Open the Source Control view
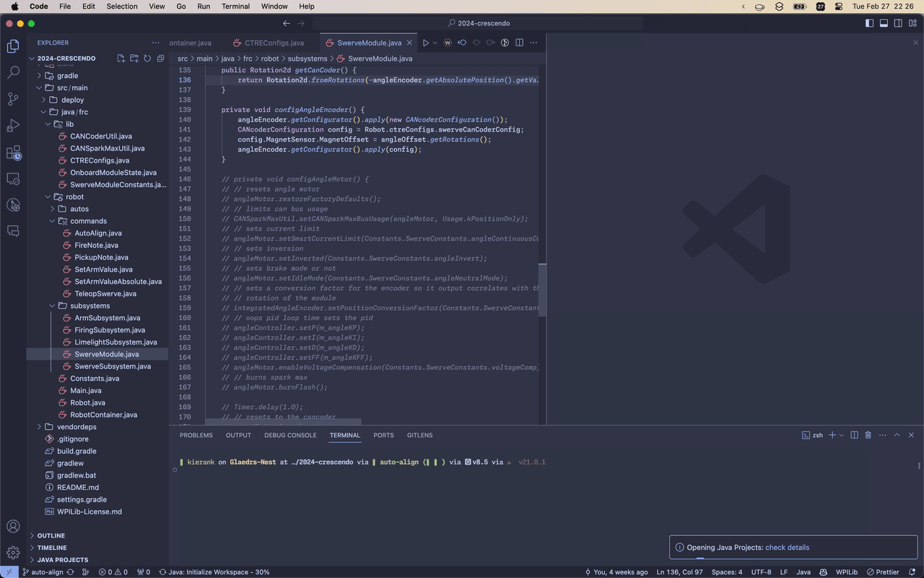Viewport: 924px width, 578px height. [13, 99]
